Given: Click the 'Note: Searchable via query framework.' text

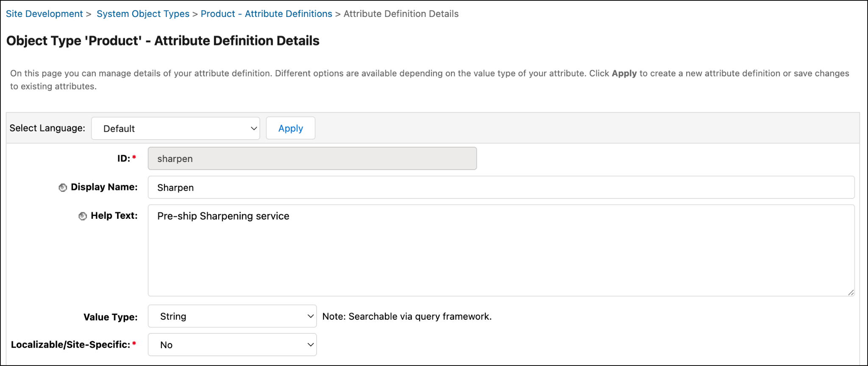Looking at the screenshot, I should coord(407,316).
